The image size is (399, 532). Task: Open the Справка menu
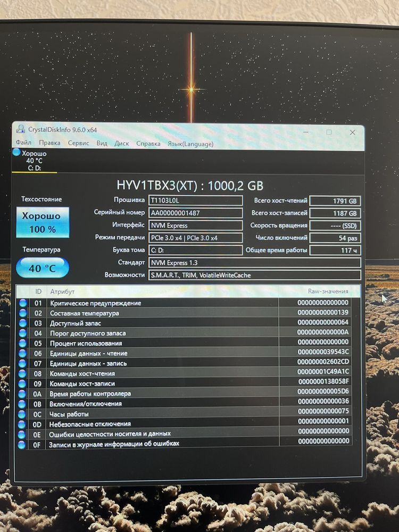[148, 144]
